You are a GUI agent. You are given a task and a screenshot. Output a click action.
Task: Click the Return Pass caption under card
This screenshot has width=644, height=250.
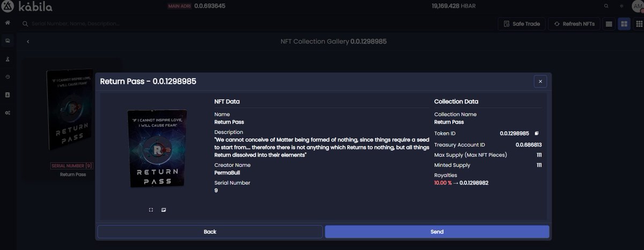pos(72,174)
